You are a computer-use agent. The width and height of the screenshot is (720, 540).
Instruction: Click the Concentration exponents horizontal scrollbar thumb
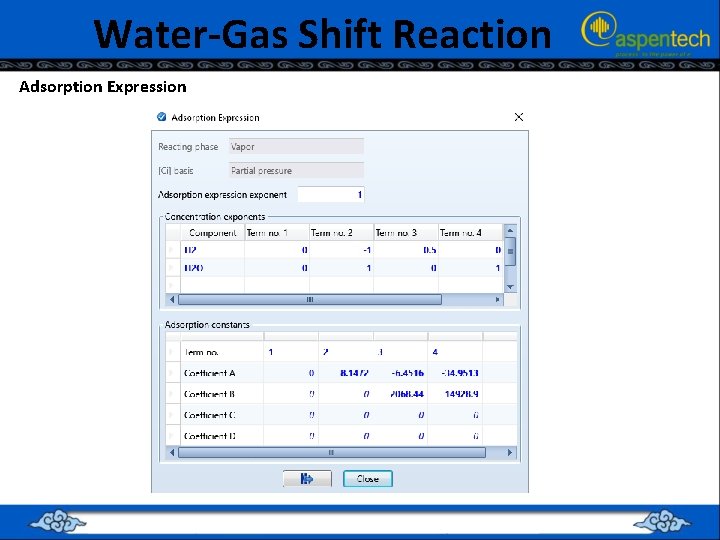(x=310, y=299)
